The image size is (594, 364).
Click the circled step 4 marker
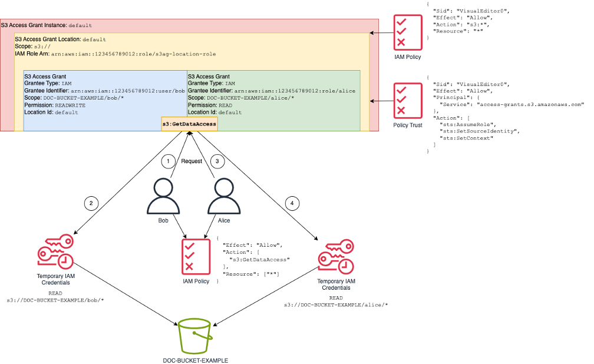[291, 203]
